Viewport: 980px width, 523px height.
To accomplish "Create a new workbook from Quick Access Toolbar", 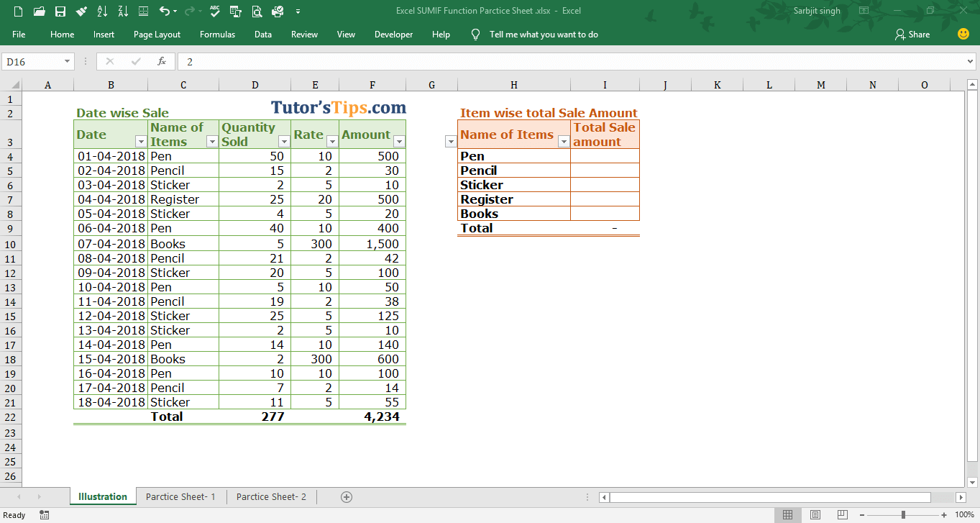I will (18, 12).
